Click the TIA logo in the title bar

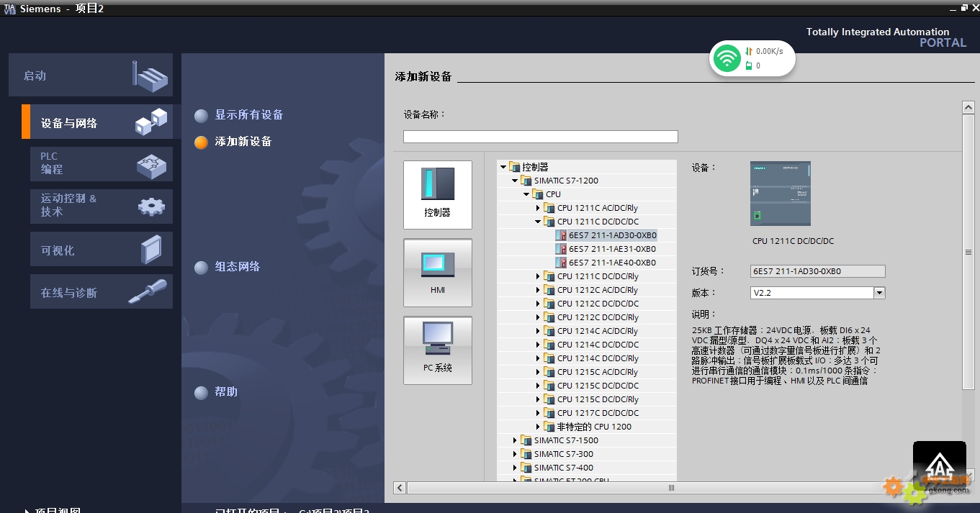click(x=9, y=8)
